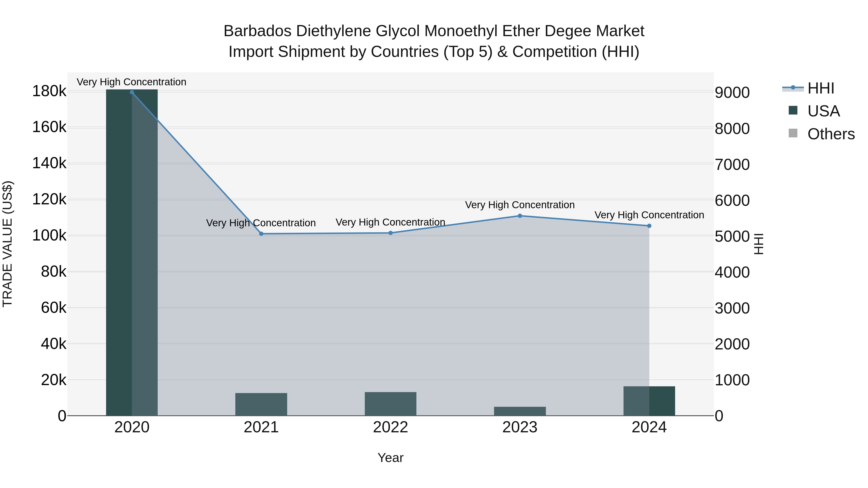Click the 140k left axis label
The height and width of the screenshot is (488, 868).
click(x=49, y=163)
